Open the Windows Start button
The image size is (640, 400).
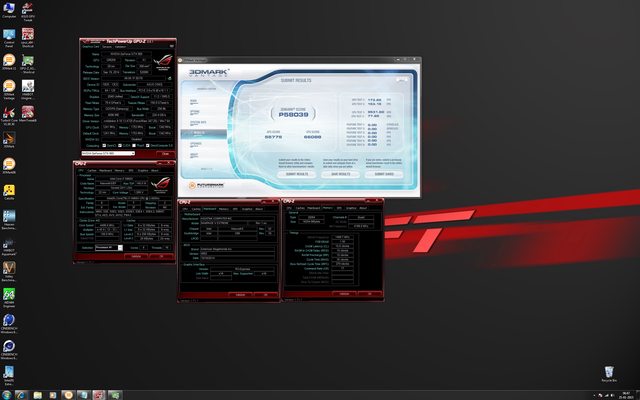7,395
